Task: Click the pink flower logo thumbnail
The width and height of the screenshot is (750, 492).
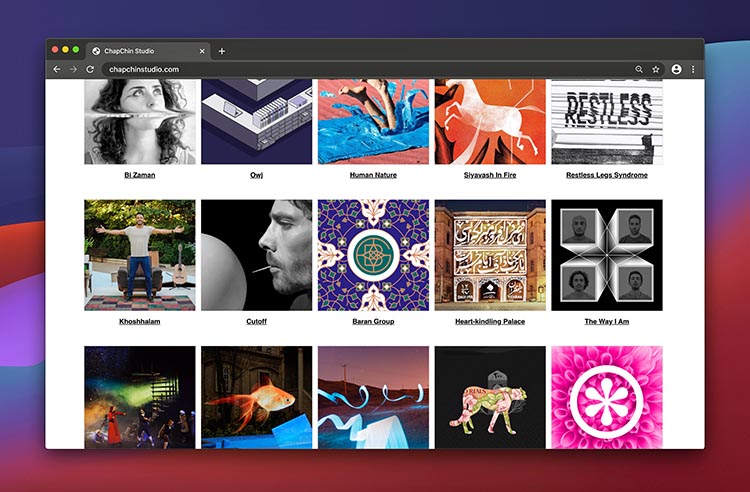Action: pos(607,397)
